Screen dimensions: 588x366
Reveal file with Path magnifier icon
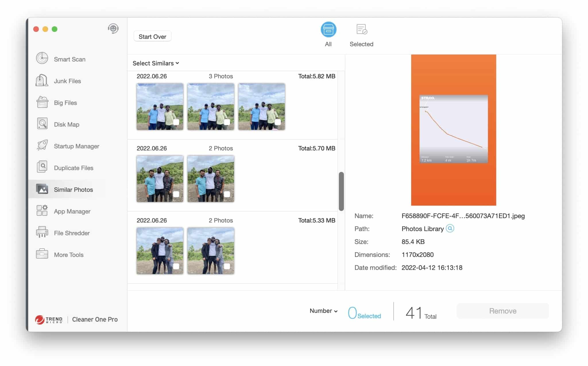[450, 228]
